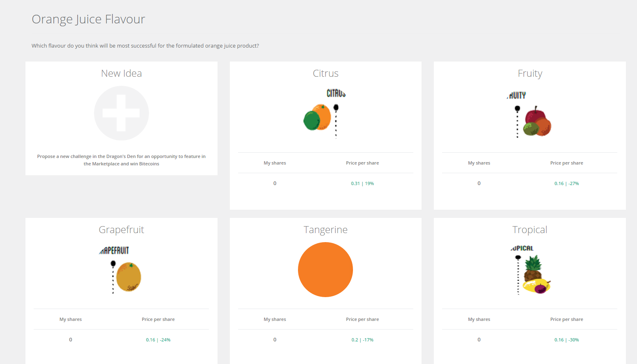This screenshot has height=364, width=637.
Task: Click the Grapefruit illustration
Action: 121,270
